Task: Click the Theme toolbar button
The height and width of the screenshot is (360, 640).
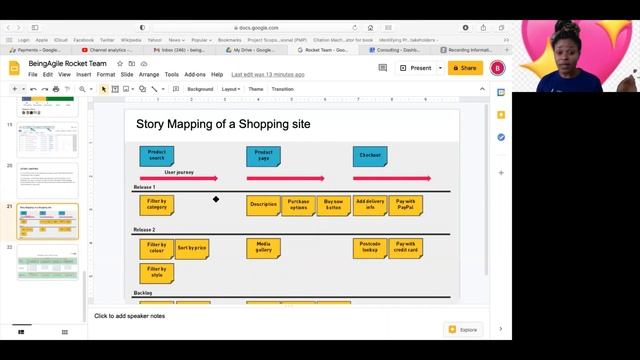Action: (x=256, y=89)
